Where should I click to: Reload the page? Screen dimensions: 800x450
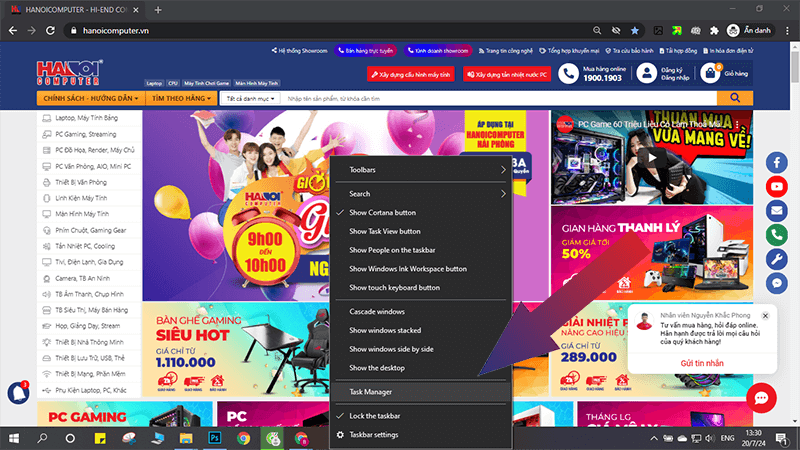50,31
